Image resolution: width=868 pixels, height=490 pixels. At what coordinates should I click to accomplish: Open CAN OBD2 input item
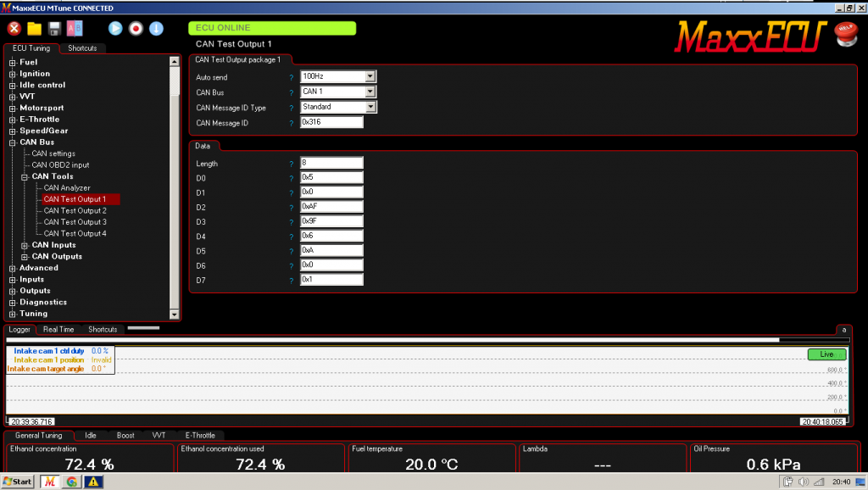pos(60,165)
